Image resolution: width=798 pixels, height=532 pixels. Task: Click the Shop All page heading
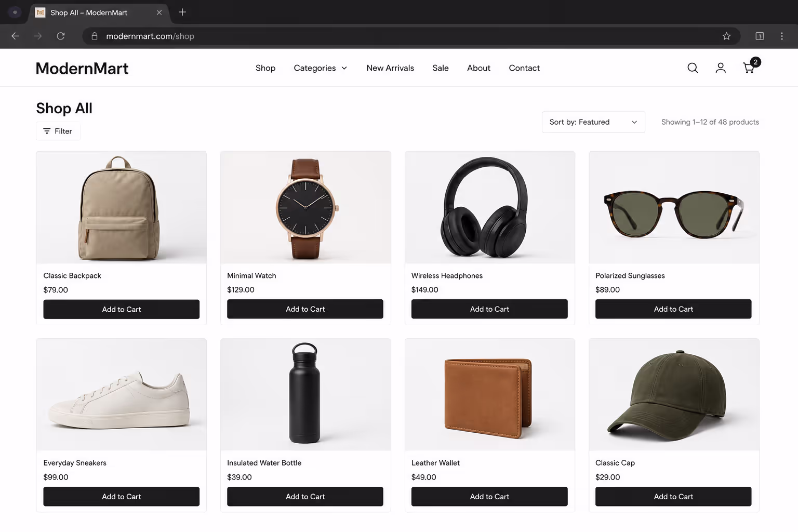click(64, 108)
